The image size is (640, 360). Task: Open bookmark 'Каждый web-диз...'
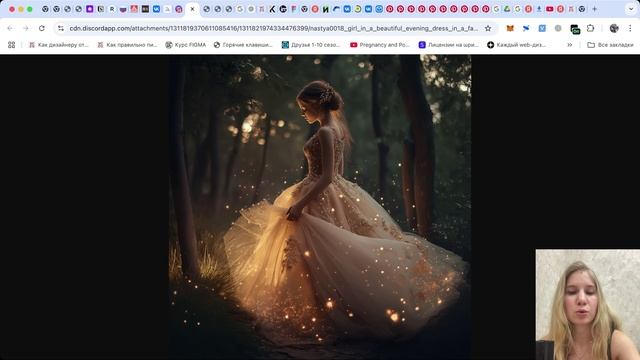[516, 45]
